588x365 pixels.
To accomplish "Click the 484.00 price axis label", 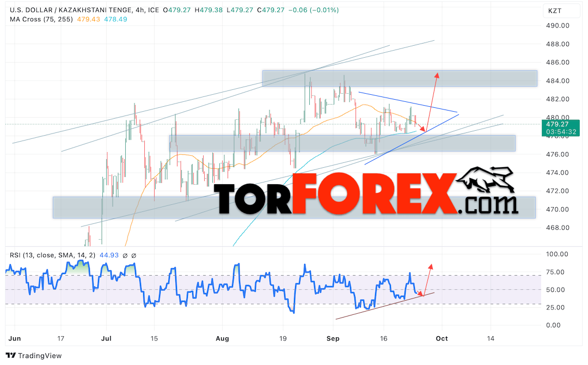I will click(558, 81).
